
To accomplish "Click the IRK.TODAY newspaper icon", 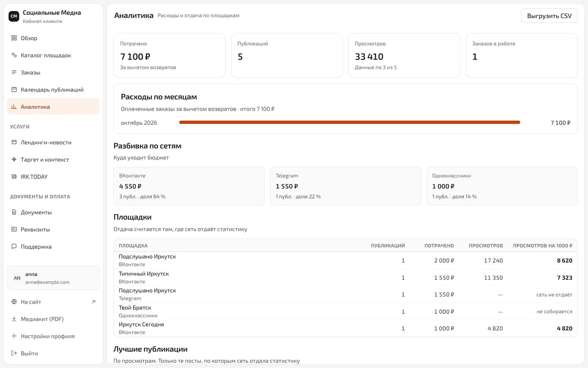I will [x=14, y=177].
